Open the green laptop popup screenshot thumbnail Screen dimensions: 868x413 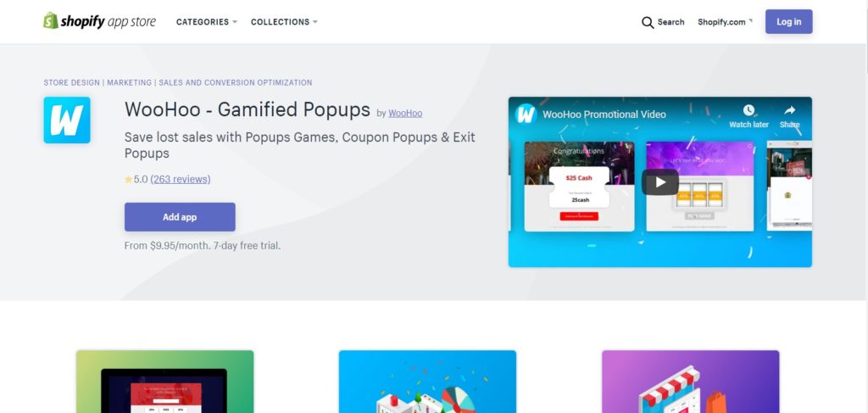click(x=165, y=382)
